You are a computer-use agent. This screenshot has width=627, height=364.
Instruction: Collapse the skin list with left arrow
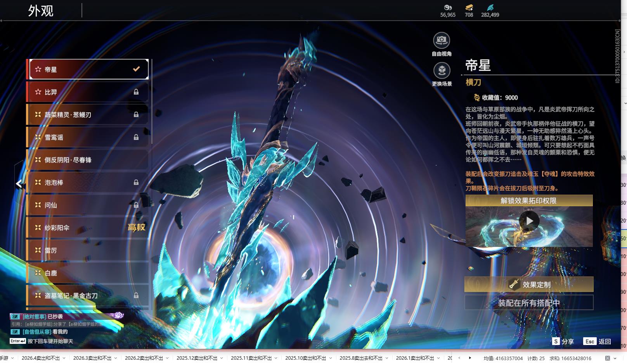(x=19, y=184)
